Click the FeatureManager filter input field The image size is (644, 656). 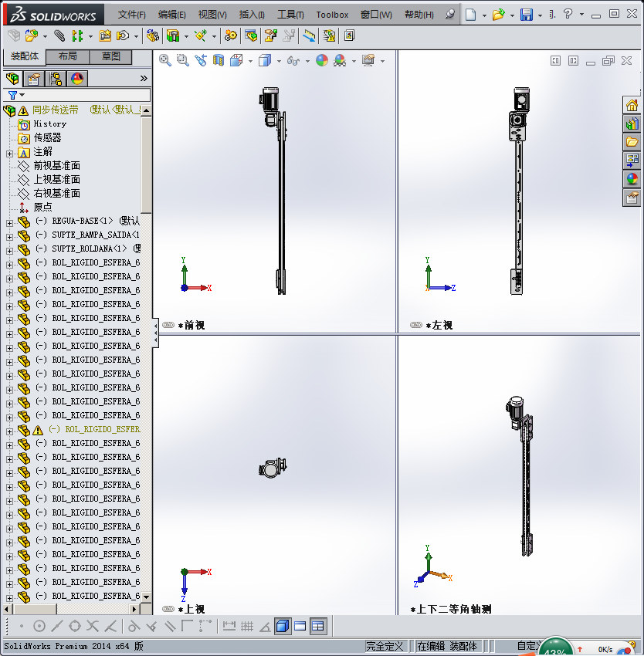[x=77, y=95]
